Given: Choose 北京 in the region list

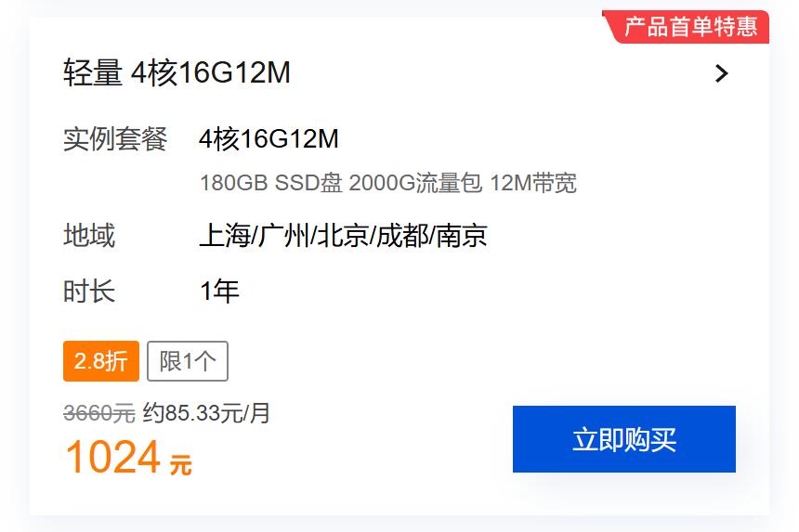Looking at the screenshot, I should 343,235.
